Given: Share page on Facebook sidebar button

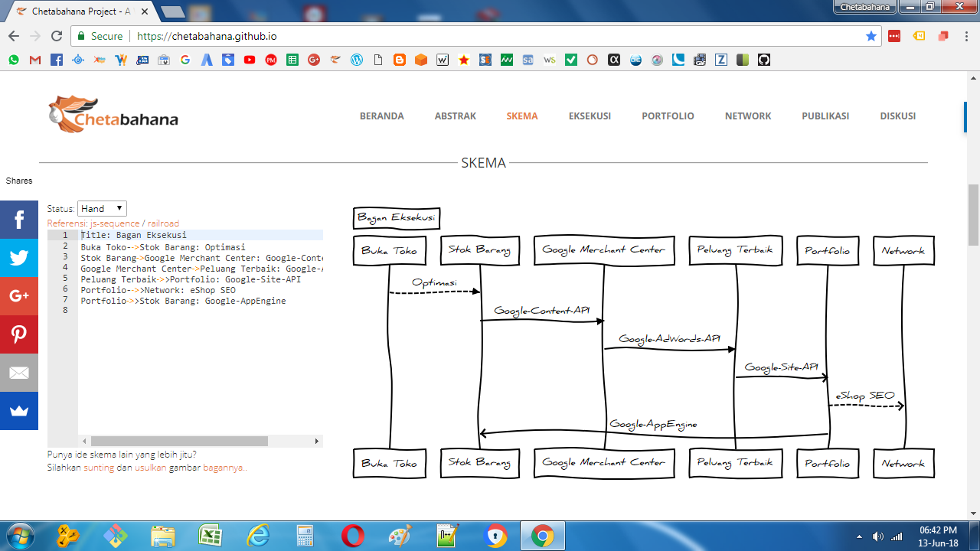Looking at the screenshot, I should [x=19, y=220].
